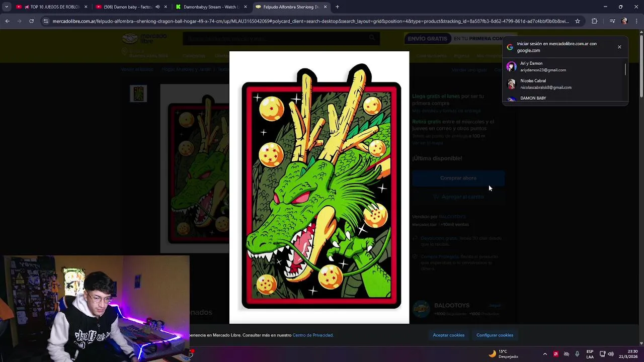This screenshot has height=362, width=644.
Task: Switch to (506) Damon baby YouTube tab
Action: tap(131, 7)
